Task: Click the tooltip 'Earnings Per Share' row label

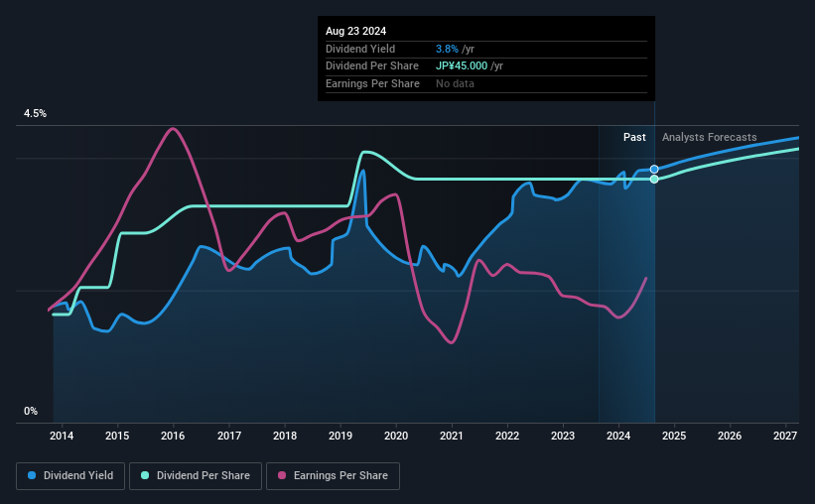Action: pyautogui.click(x=372, y=83)
